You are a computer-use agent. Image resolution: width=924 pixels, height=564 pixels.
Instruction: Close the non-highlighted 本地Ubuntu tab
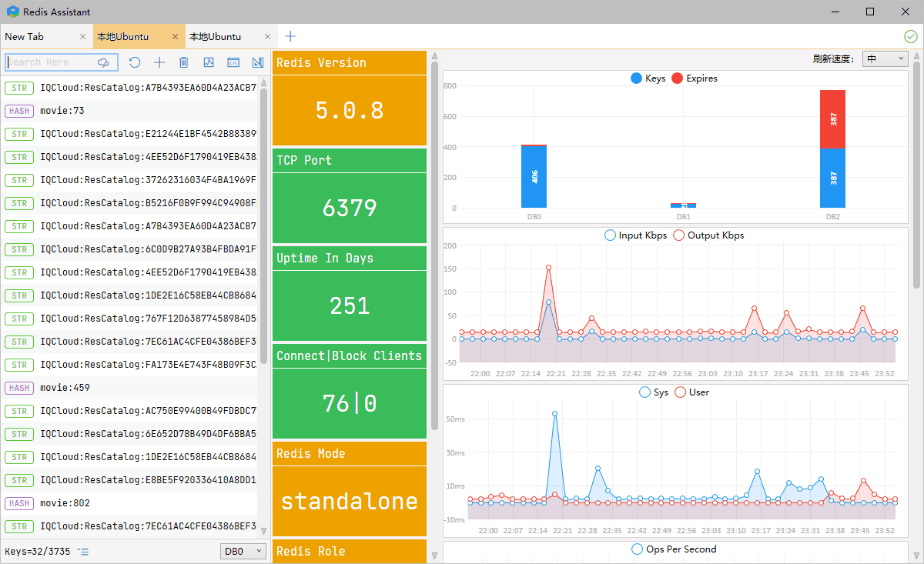point(268,37)
